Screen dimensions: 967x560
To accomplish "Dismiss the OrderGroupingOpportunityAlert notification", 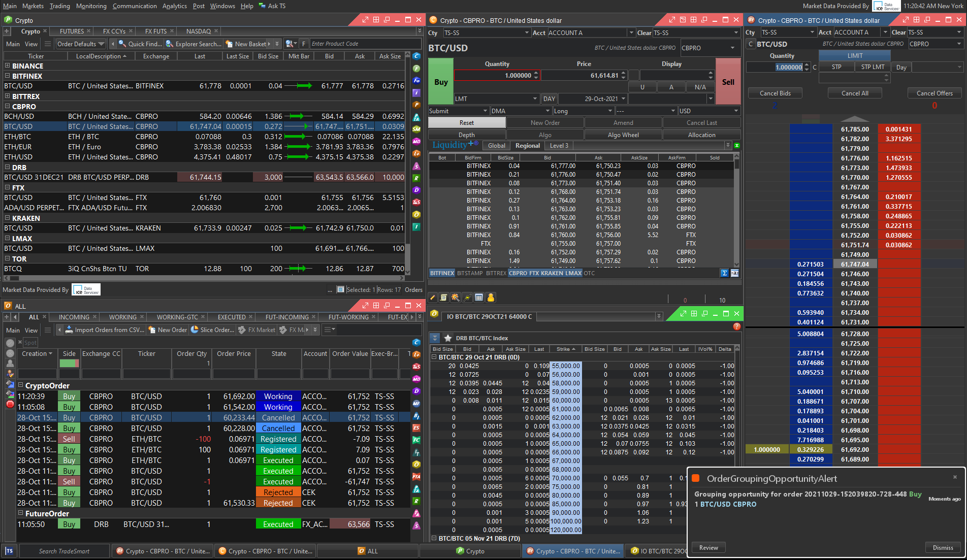I will (943, 548).
